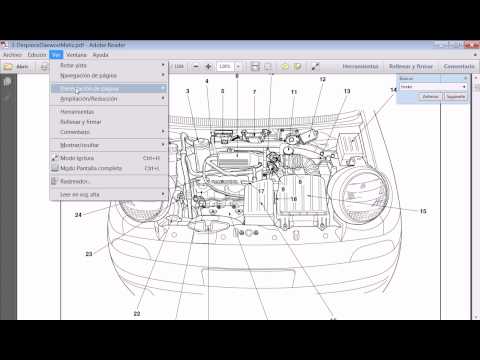
Task: Open the Comentario panel button
Action: (459, 67)
